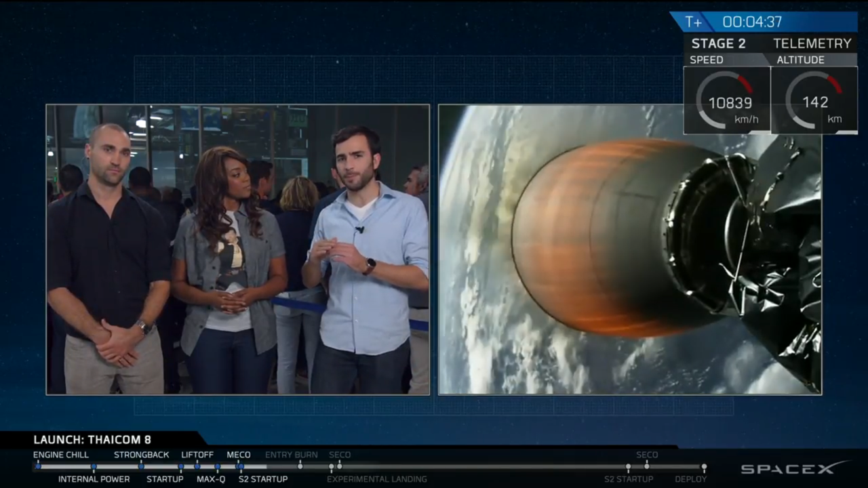
Task: Click the hosts video feed panel
Action: pyautogui.click(x=237, y=249)
